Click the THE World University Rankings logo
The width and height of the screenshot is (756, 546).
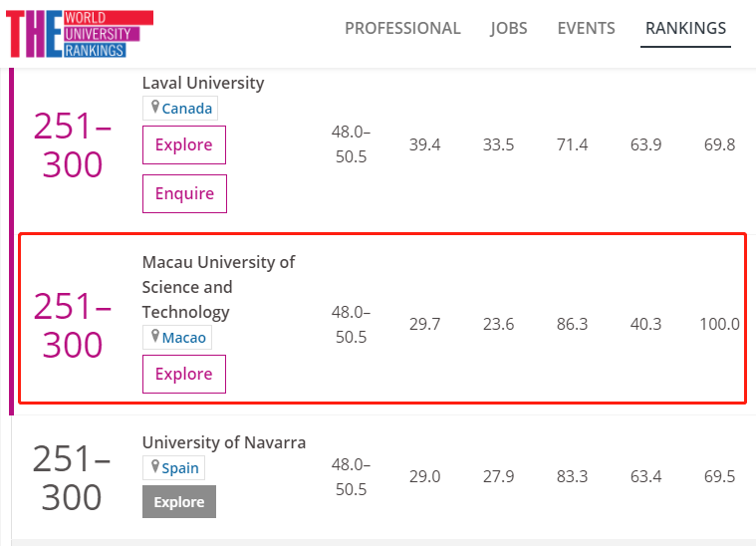click(80, 34)
